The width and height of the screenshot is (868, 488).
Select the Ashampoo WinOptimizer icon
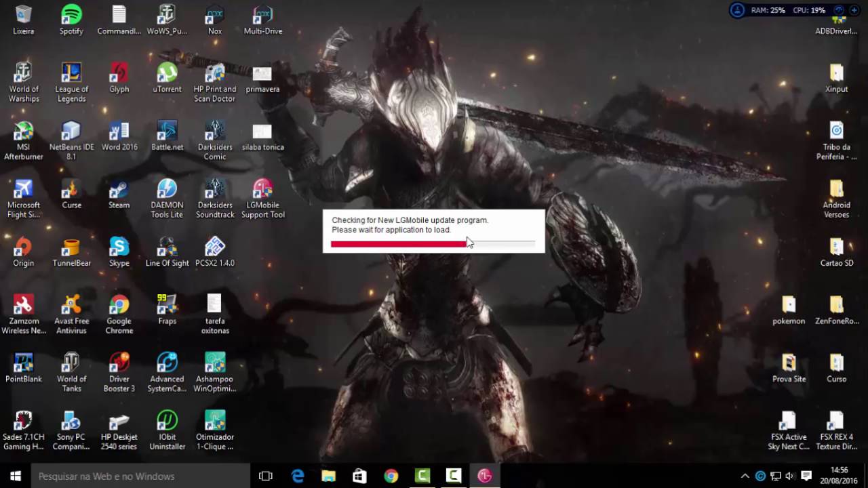pos(215,373)
